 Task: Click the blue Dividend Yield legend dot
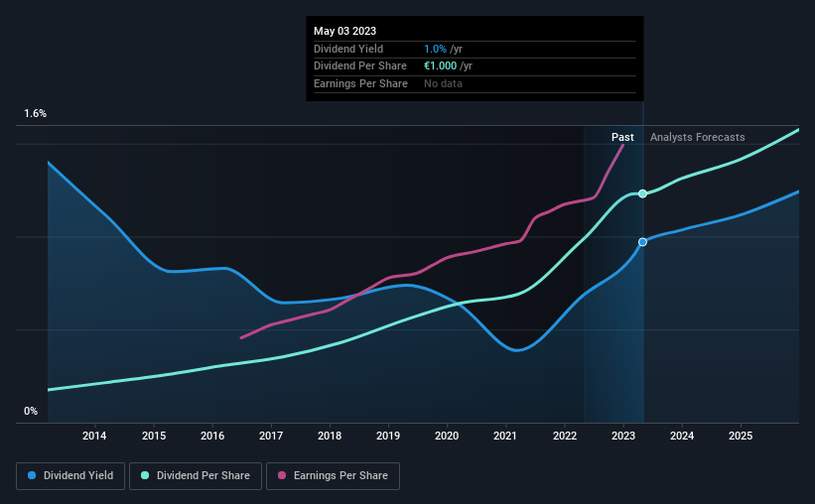pos(32,475)
